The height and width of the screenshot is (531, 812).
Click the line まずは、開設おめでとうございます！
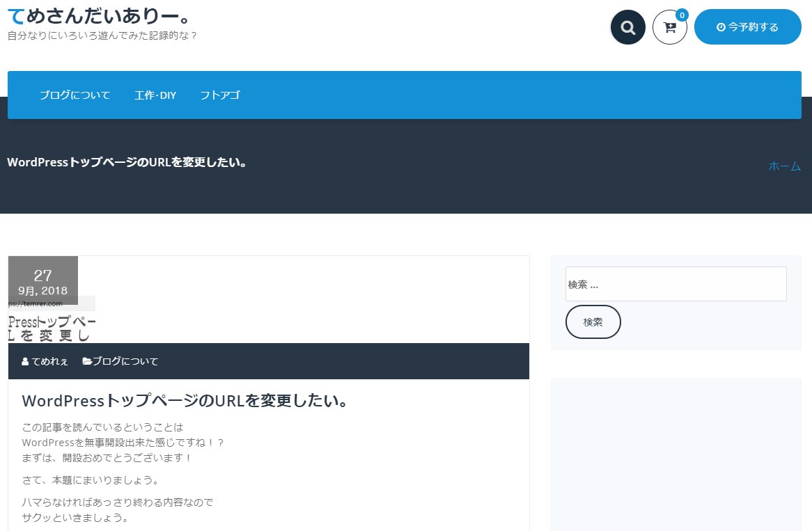pyautogui.click(x=107, y=458)
